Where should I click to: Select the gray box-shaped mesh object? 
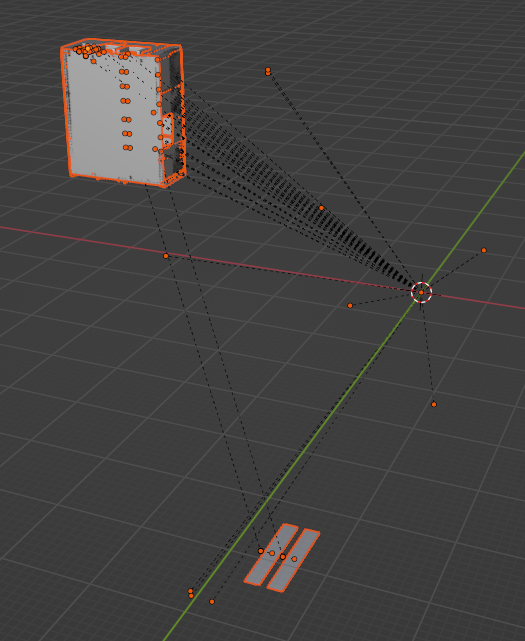[x=123, y=113]
